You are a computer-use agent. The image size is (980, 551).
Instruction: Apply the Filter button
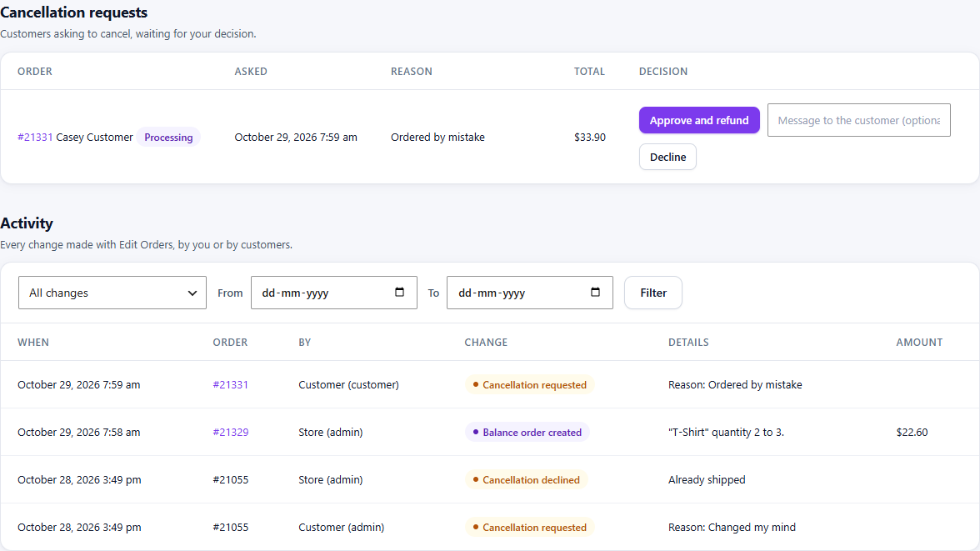653,293
